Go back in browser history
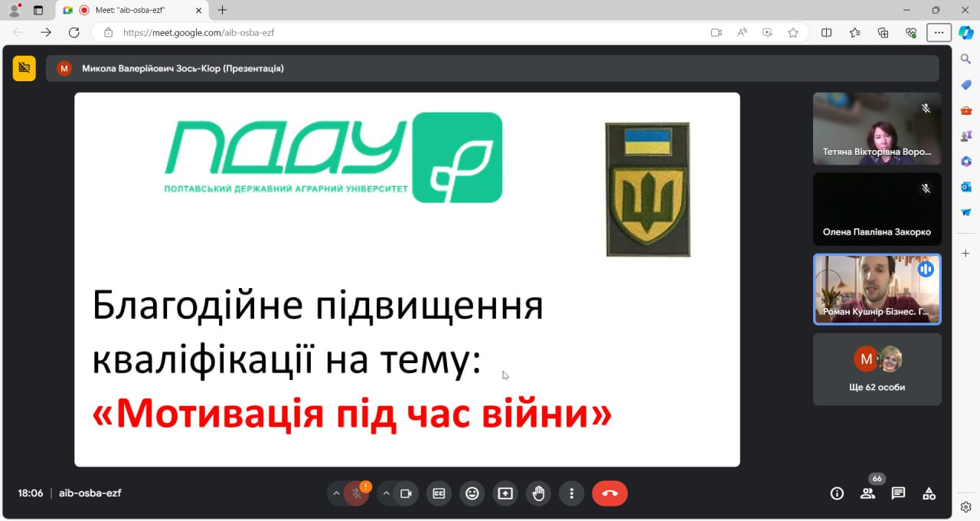This screenshot has height=521, width=980. (x=18, y=32)
